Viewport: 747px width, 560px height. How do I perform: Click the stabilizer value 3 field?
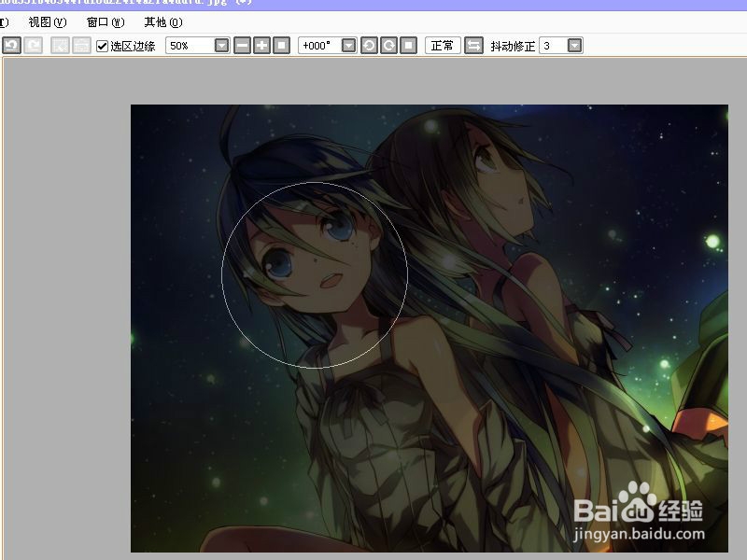pos(554,46)
